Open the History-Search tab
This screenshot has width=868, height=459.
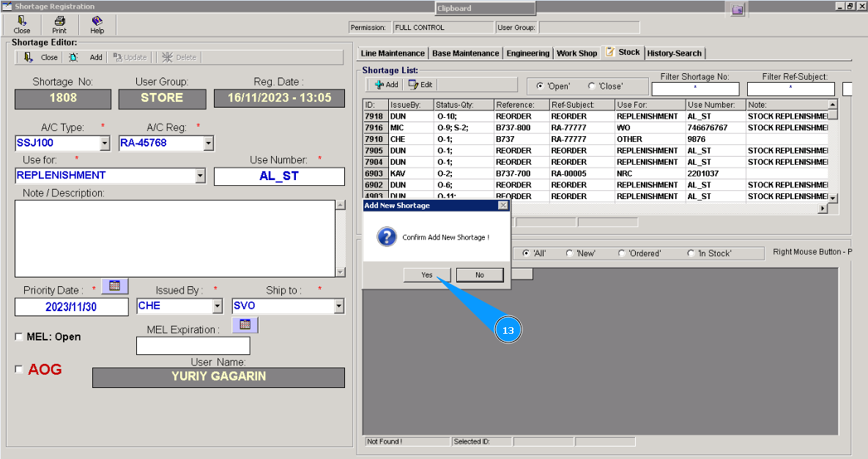tap(674, 53)
